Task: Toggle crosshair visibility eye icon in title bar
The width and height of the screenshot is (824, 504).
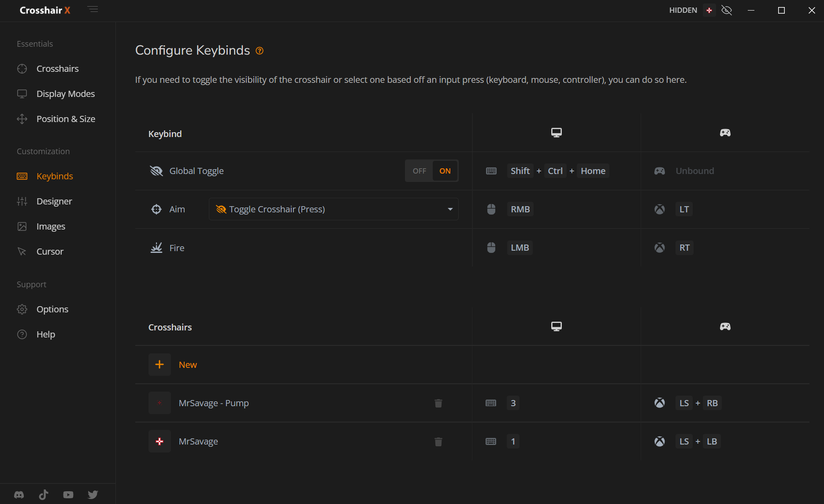Action: click(727, 10)
